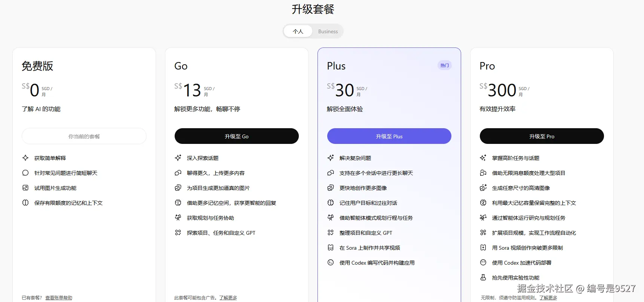Click brain icon beside 借助更多记忆空间
The height and width of the screenshot is (302, 644).
coord(178,203)
